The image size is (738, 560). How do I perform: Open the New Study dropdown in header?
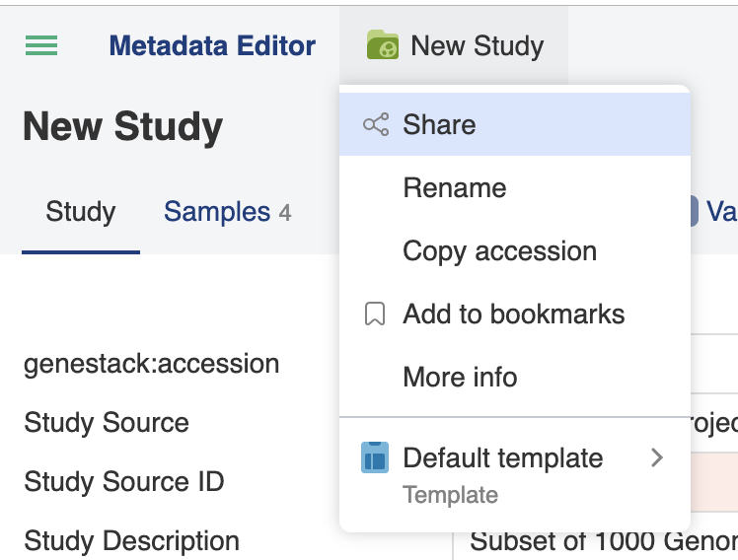point(454,45)
